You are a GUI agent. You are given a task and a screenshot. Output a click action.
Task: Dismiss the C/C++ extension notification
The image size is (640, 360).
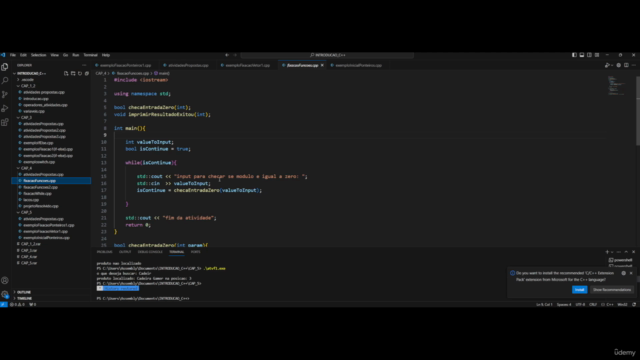pos(631,273)
